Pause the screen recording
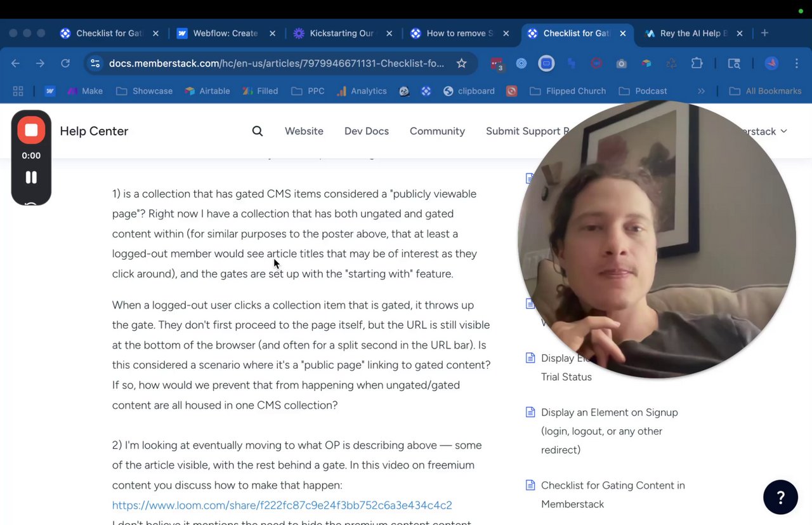 coord(31,178)
